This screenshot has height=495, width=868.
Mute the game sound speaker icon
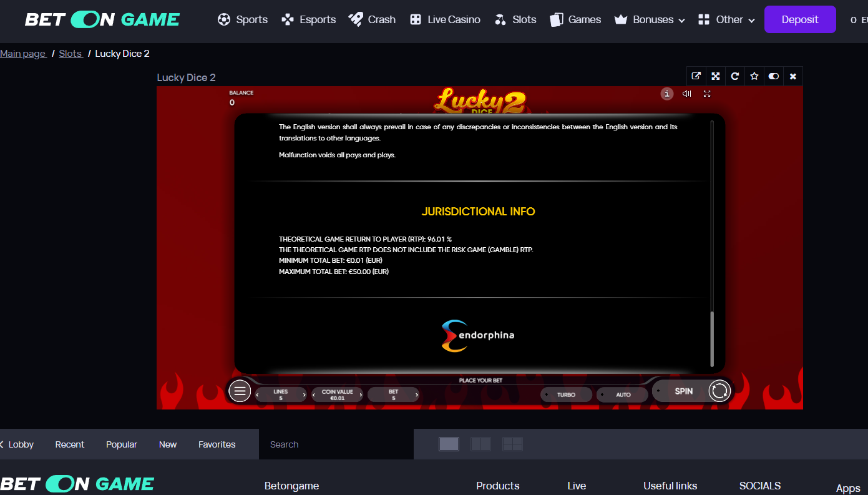click(687, 94)
